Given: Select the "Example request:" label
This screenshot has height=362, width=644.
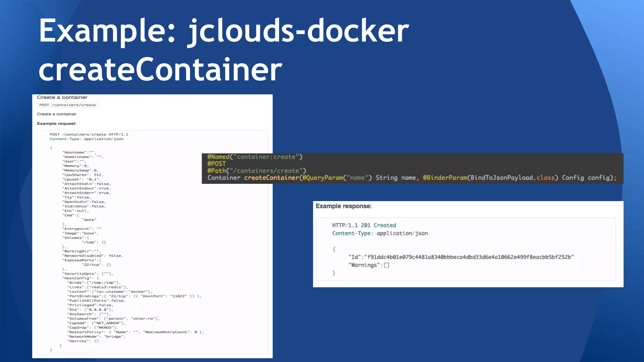Looking at the screenshot, I should [57, 123].
